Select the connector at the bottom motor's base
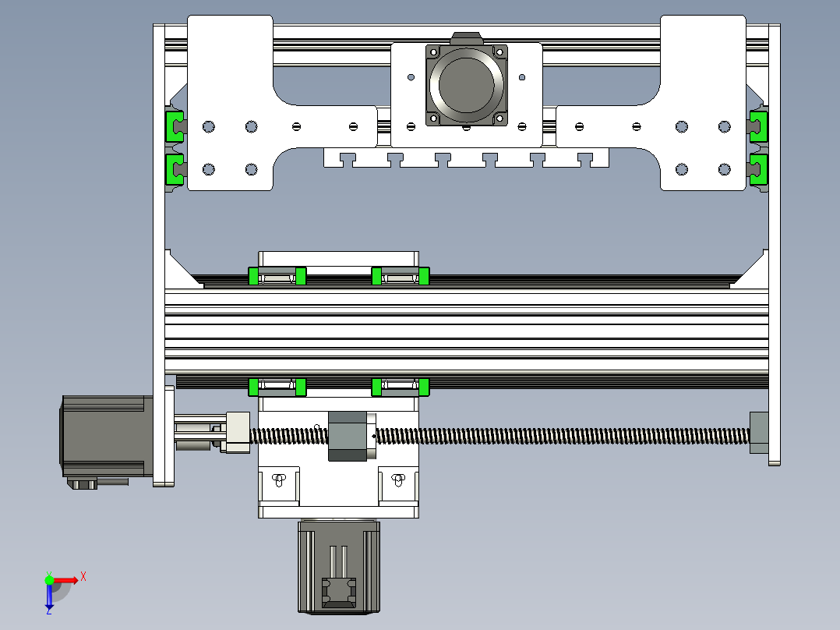 pos(338,593)
